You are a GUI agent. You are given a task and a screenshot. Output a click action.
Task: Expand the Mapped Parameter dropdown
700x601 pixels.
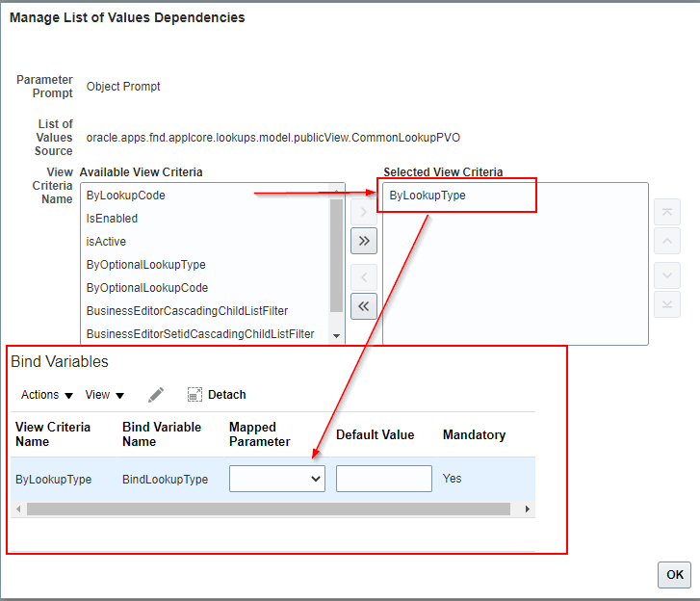(x=277, y=479)
